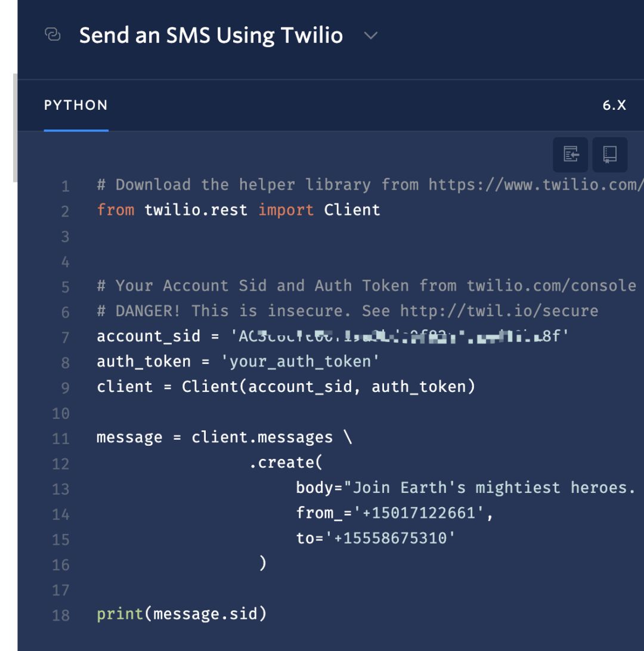Viewport: 644px width, 651px height.
Task: Click the link icon beside the title
Action: pyautogui.click(x=52, y=35)
